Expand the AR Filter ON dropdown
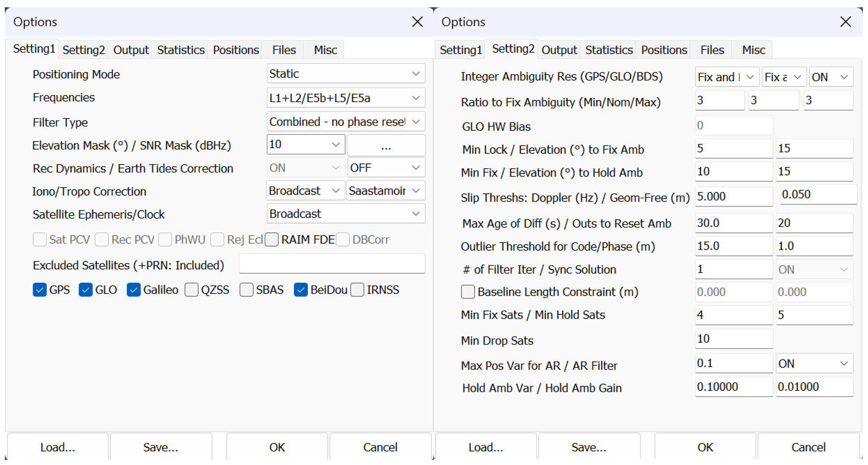The height and width of the screenshot is (465, 868). pos(814,364)
